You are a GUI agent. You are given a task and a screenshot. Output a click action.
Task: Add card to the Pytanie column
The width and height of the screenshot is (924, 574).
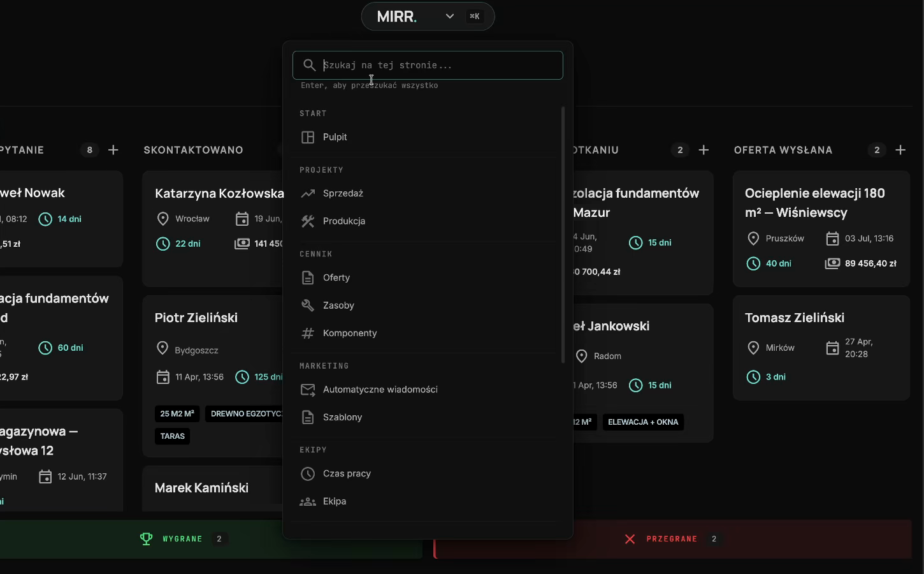click(x=113, y=150)
